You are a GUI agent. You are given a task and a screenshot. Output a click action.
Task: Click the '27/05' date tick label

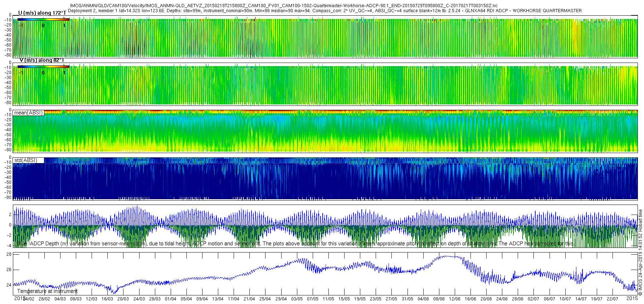[391, 299]
